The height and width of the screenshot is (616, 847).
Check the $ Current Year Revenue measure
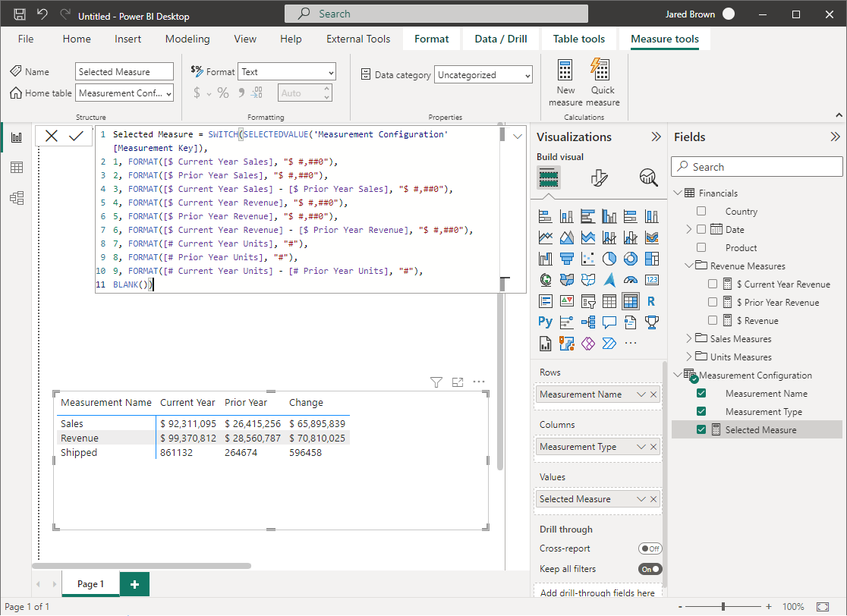pyautogui.click(x=712, y=284)
